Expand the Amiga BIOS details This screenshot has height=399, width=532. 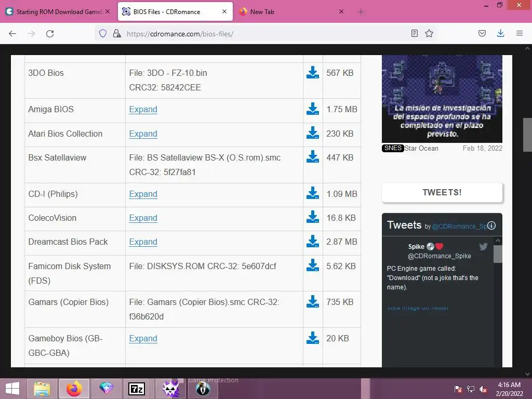(143, 109)
